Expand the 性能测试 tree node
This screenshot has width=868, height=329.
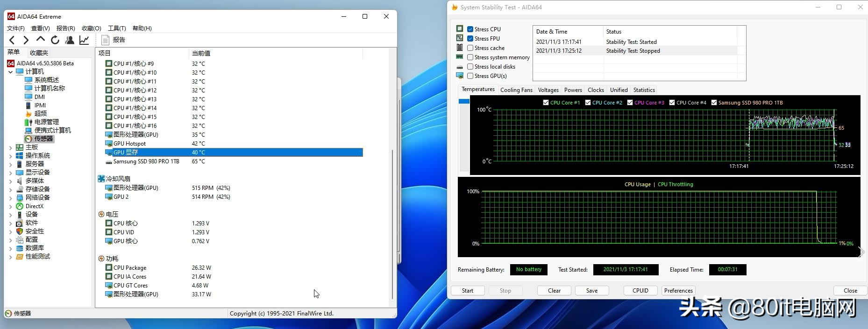click(x=10, y=257)
